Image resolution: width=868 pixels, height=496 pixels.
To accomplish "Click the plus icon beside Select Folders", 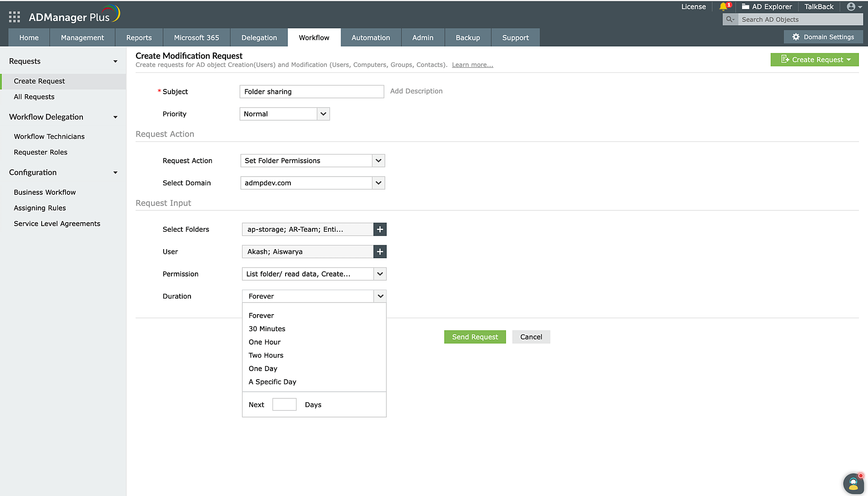I will (380, 229).
